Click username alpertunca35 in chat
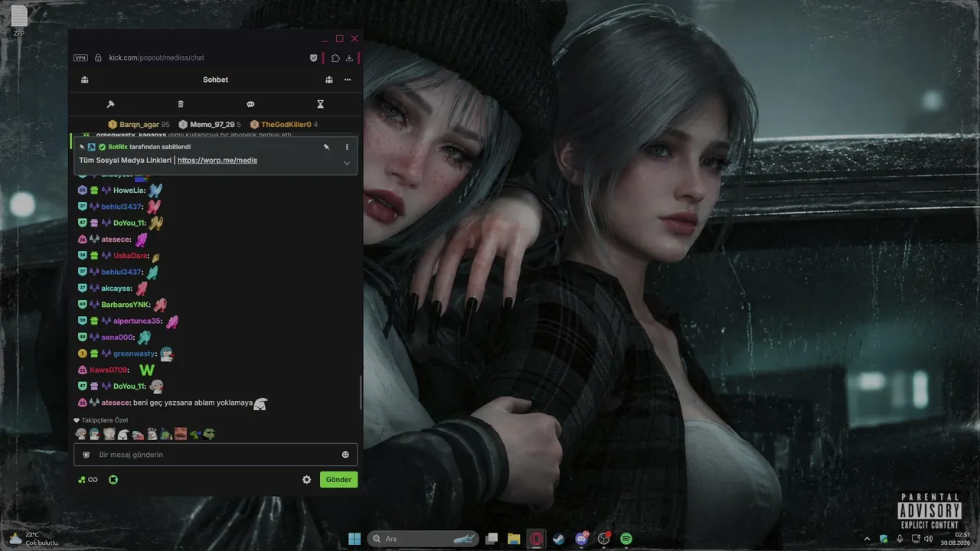 (x=138, y=321)
